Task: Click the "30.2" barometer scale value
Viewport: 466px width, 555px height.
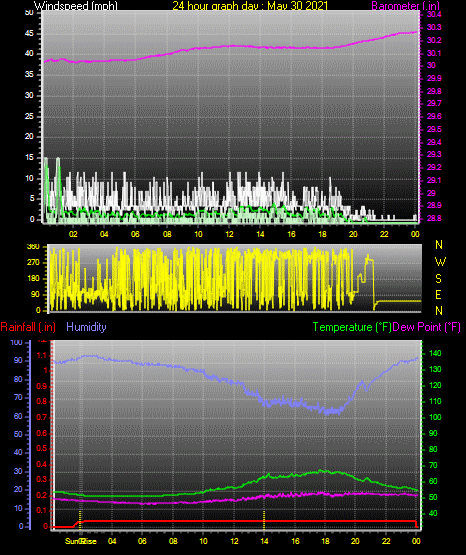Action: coord(434,40)
